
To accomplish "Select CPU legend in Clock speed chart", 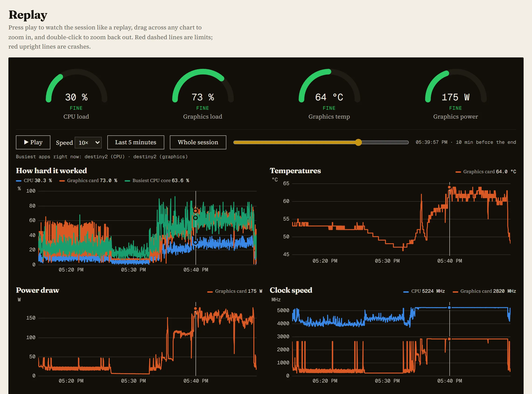I will [x=424, y=291].
